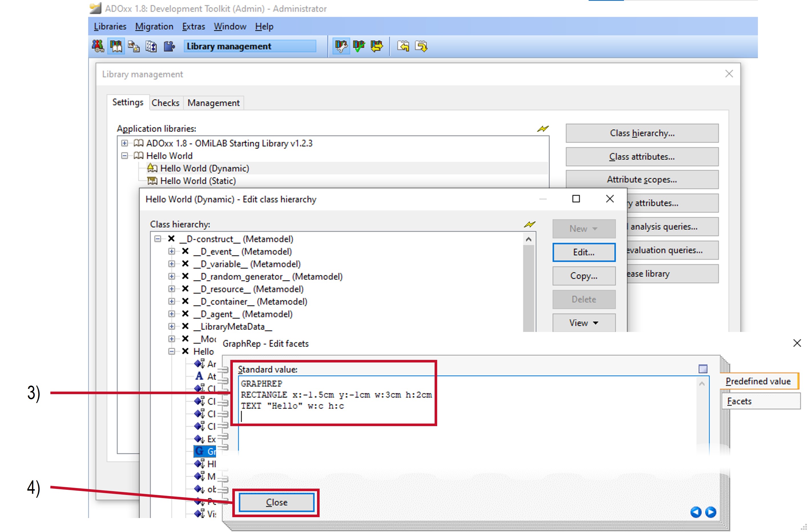The width and height of the screenshot is (809, 532).
Task: Click the lightning search icon above Application libraries
Action: point(542,129)
